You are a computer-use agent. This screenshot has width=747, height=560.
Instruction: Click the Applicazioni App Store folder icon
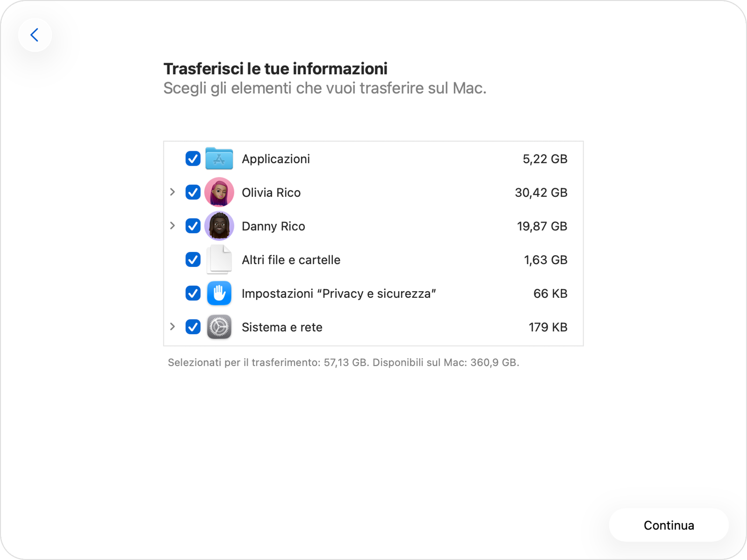tap(219, 159)
